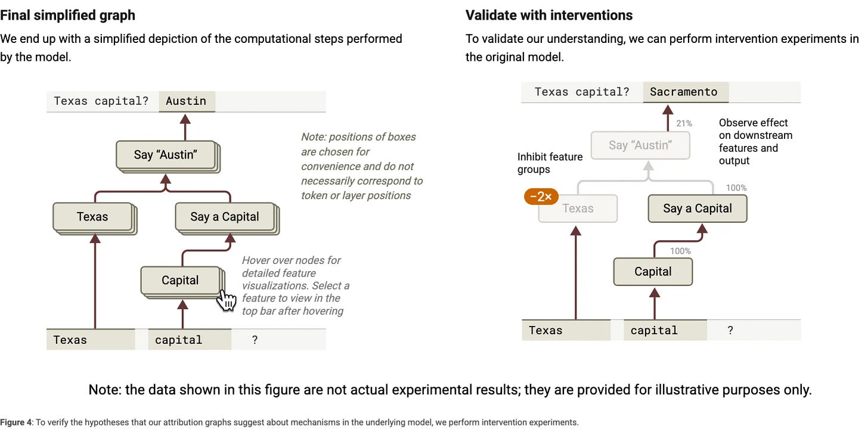Click the Say a Capital node on right
This screenshot has width=868, height=429.
point(697,209)
